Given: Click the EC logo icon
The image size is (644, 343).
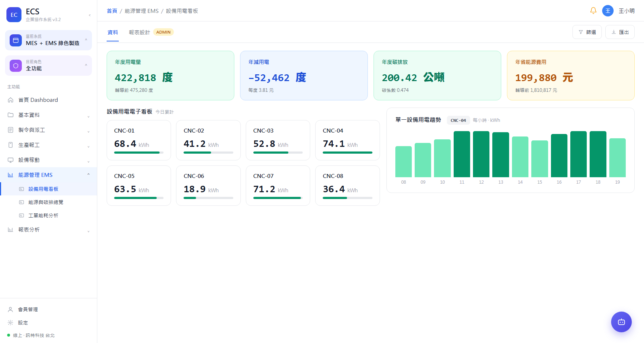Looking at the screenshot, I should click(14, 15).
